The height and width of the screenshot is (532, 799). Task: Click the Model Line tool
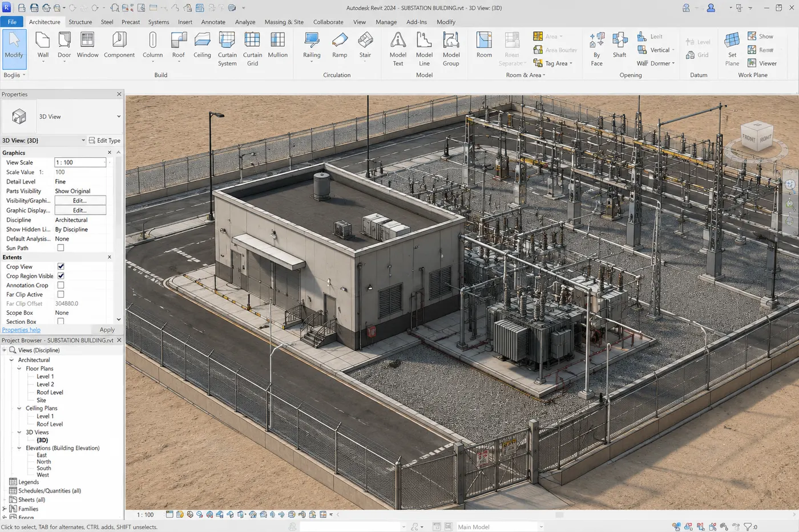[x=424, y=50]
